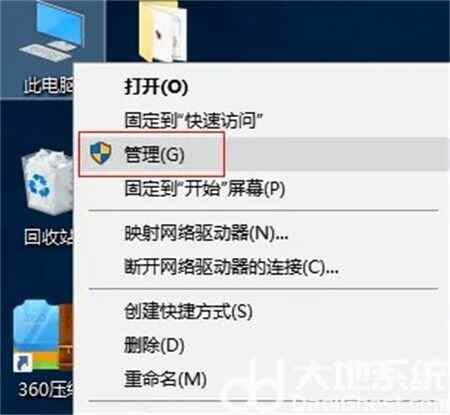Image resolution: width=450 pixels, height=415 pixels.
Task: Click the WinRAR books icon on desktop
Action: pyautogui.click(x=66, y=337)
